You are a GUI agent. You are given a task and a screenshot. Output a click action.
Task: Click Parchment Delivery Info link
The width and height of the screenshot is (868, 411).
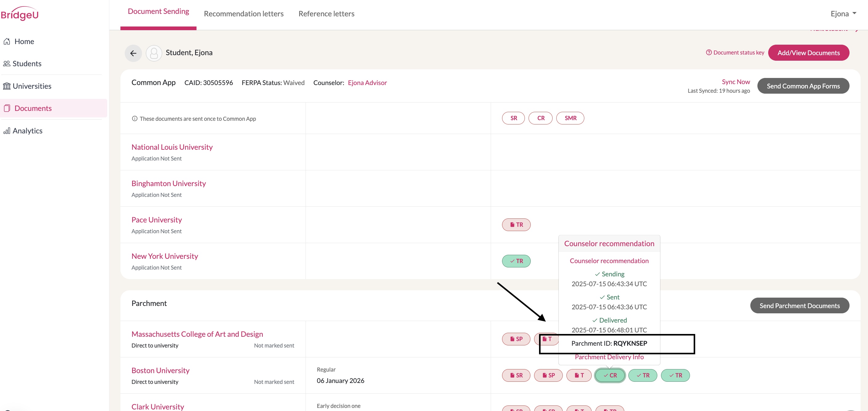pyautogui.click(x=609, y=357)
